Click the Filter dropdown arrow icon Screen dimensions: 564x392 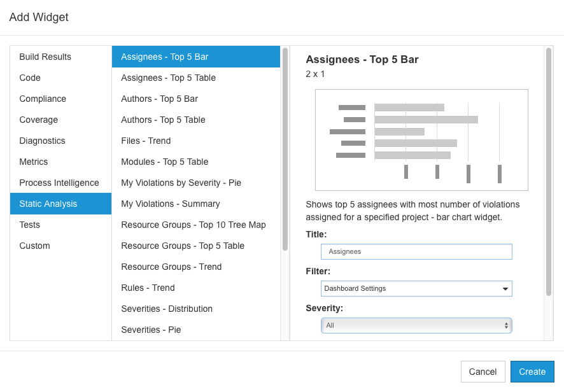click(505, 289)
